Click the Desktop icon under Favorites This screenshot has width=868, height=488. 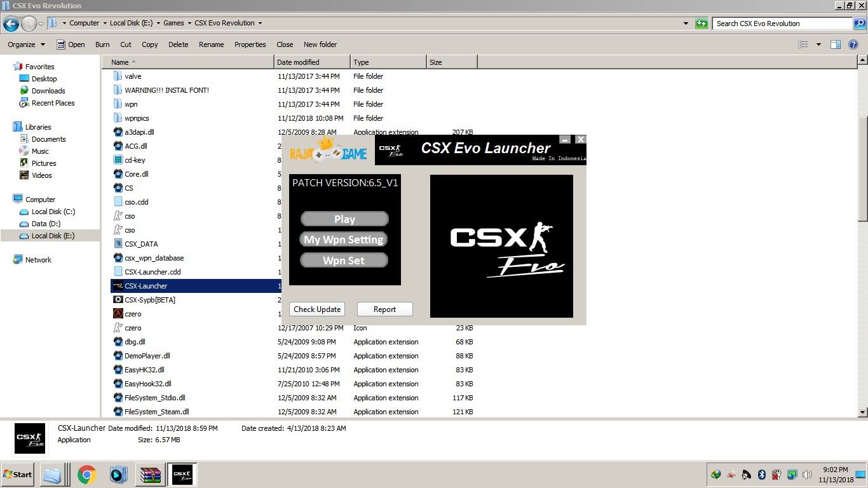point(24,79)
